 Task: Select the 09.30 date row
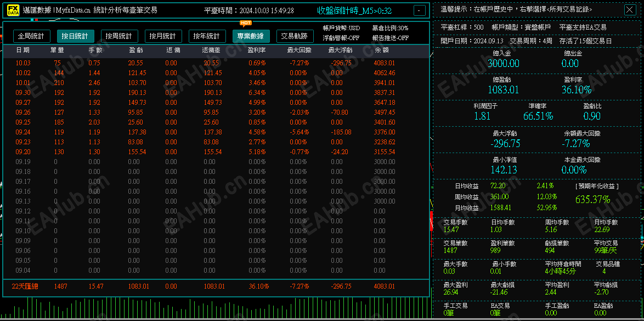pyautogui.click(x=216, y=93)
